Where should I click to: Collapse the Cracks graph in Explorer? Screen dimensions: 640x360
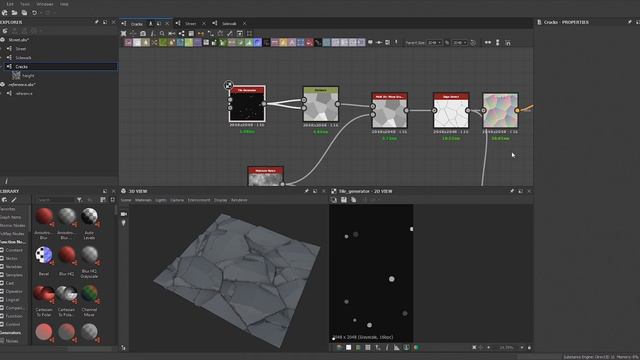tap(2, 67)
